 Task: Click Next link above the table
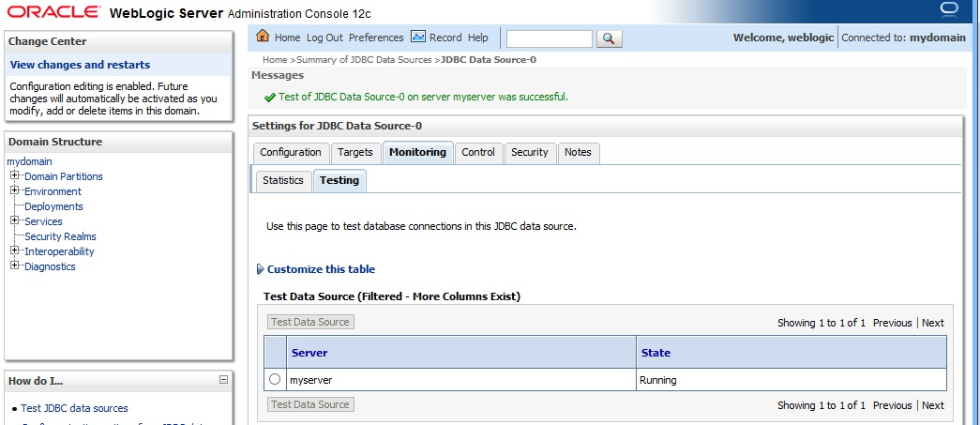[x=933, y=323]
